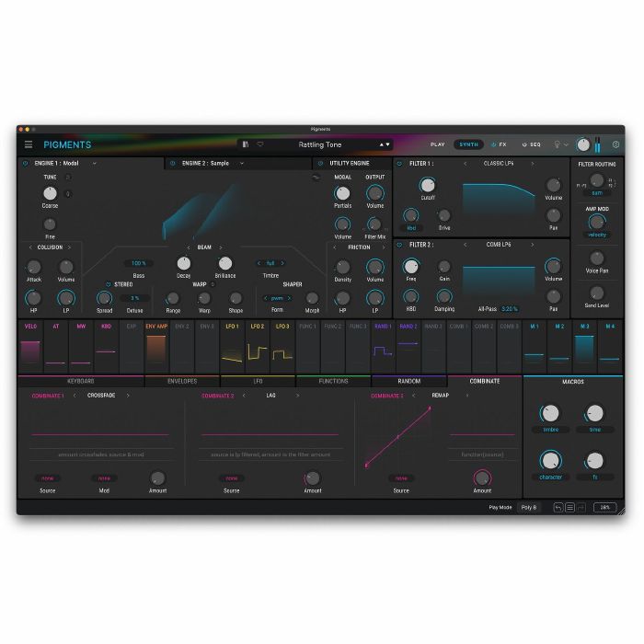Open the edit history list icon
This screenshot has width=644, height=644.
click(x=569, y=508)
